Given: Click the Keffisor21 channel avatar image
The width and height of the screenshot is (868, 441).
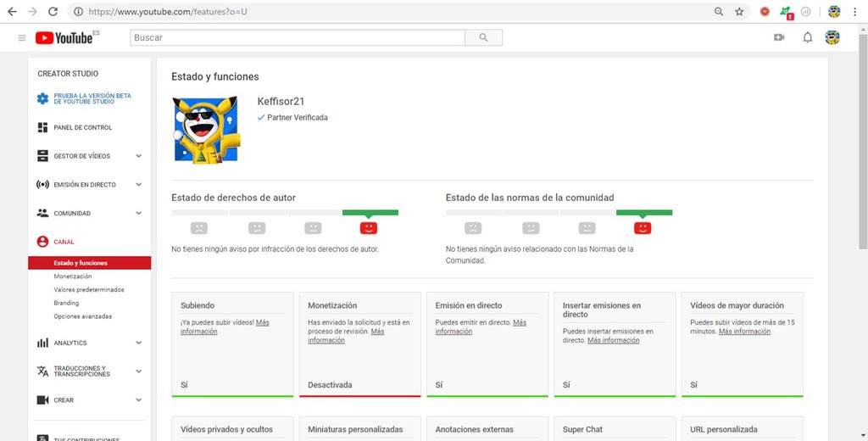Looking at the screenshot, I should point(206,130).
